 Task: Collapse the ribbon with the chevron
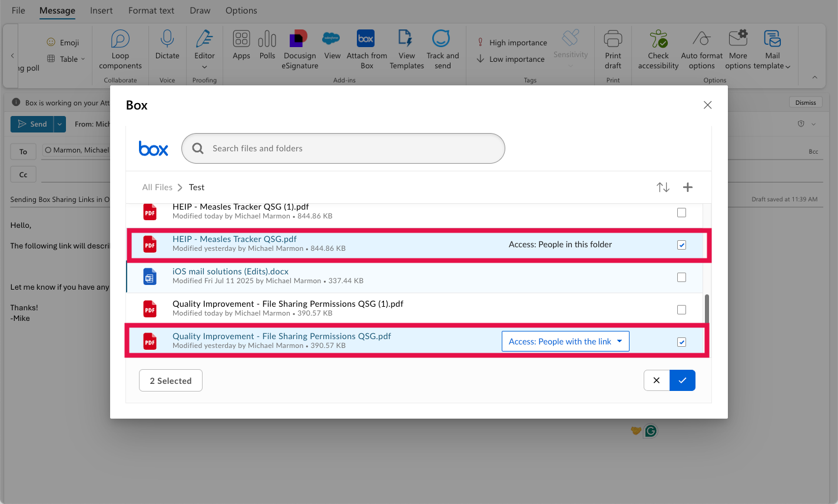[814, 77]
